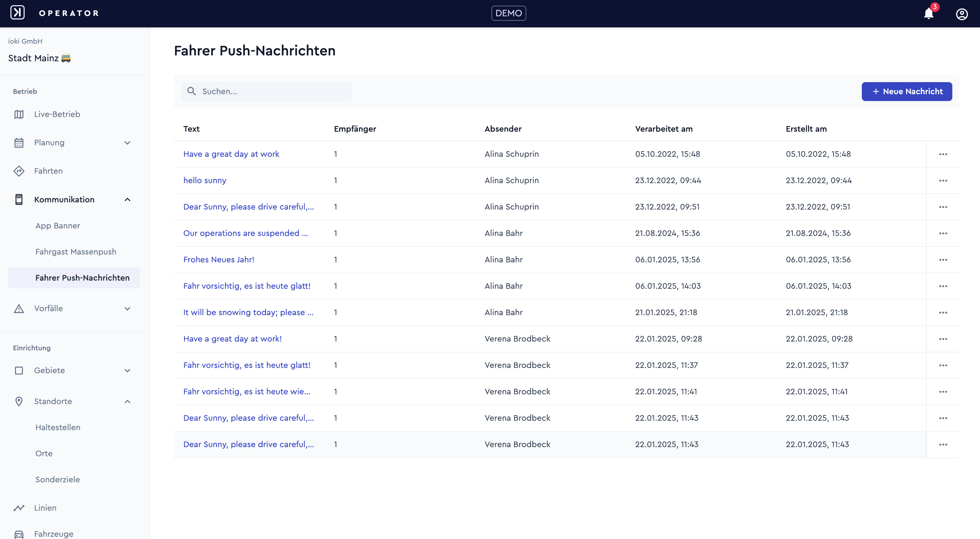The width and height of the screenshot is (980, 539).
Task: Open the more options for the 'hello sunny' row
Action: 943,181
